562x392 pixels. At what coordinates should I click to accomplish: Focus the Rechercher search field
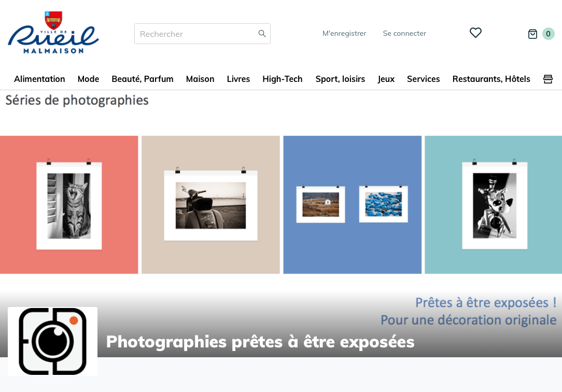coord(202,34)
